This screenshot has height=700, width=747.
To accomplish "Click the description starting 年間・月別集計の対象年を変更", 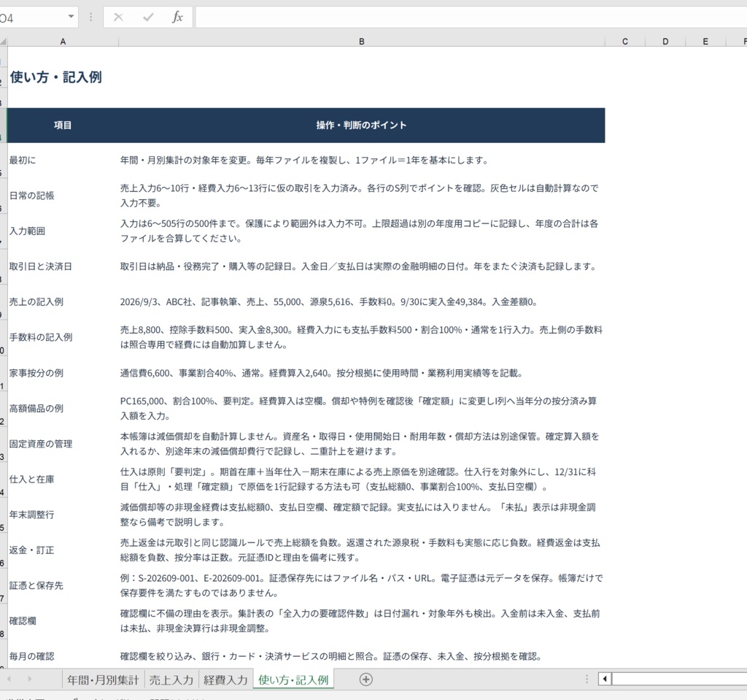I will click(362, 160).
